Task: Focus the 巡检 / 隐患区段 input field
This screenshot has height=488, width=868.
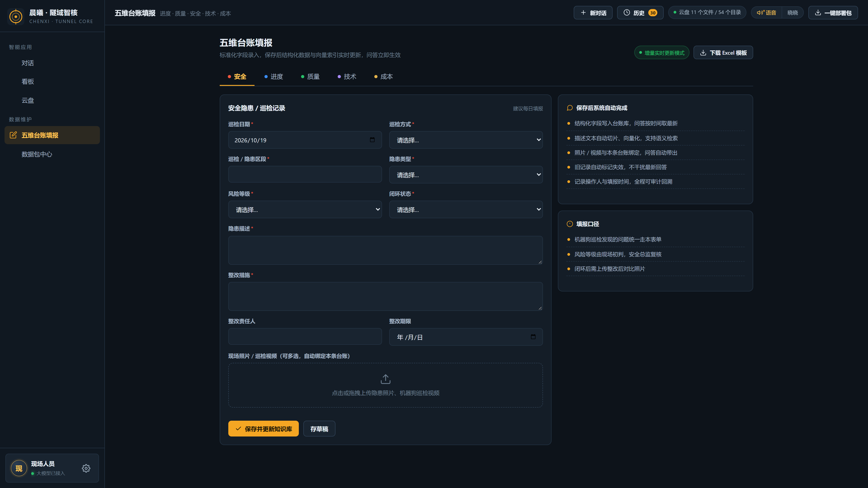Action: [x=305, y=174]
